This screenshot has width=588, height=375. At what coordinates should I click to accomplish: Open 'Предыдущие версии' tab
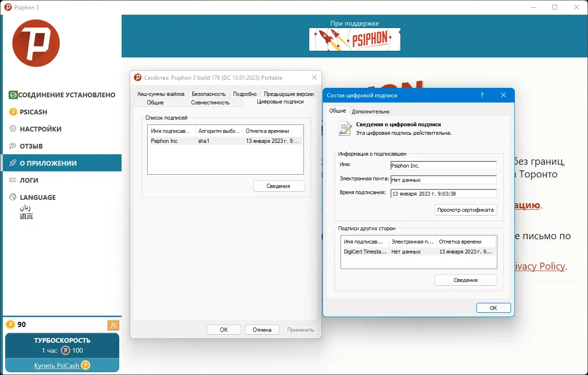pyautogui.click(x=289, y=94)
